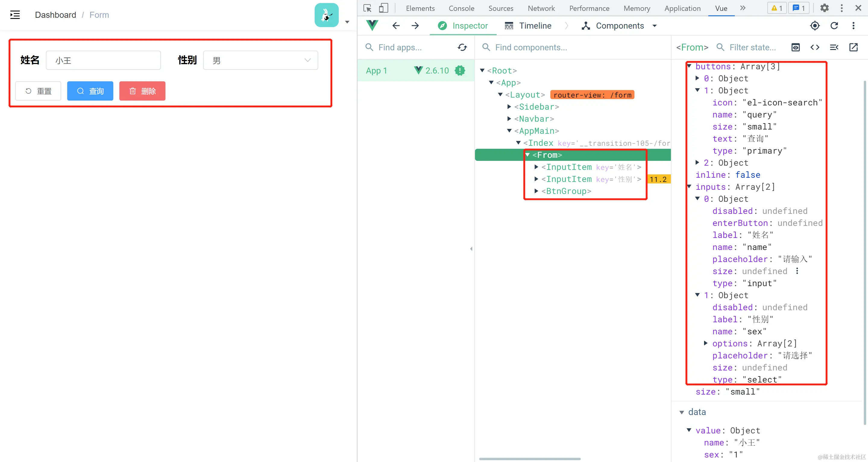This screenshot has height=462, width=868.
Task: Click show render code brackets icon
Action: 815,48
